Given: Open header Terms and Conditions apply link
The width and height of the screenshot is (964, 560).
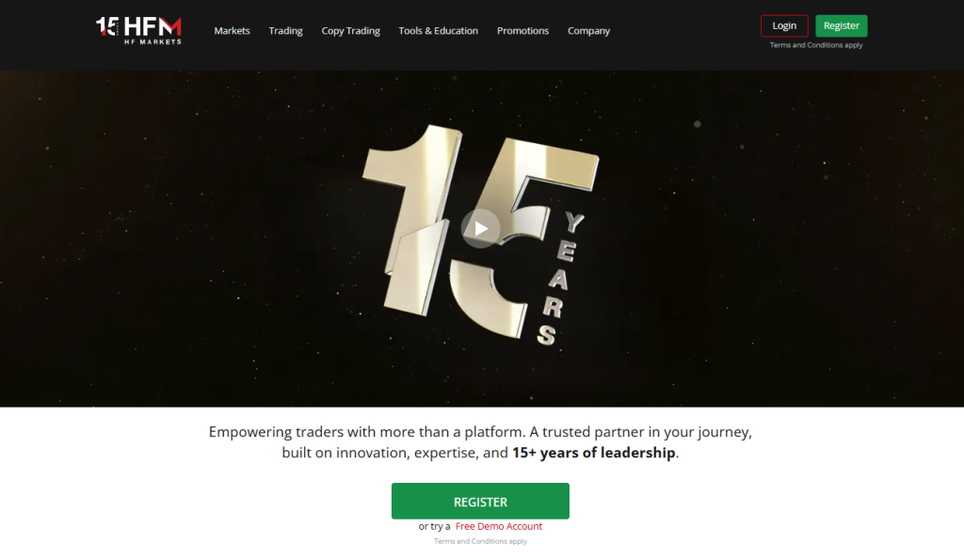Looking at the screenshot, I should pyautogui.click(x=816, y=45).
